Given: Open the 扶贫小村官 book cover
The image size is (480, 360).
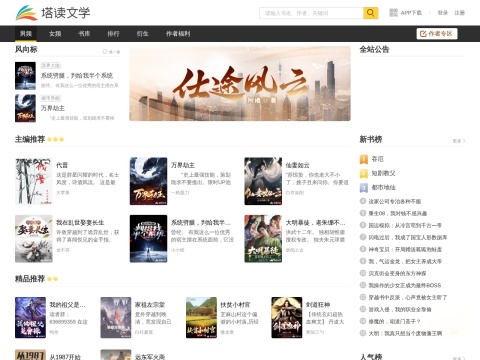Looking at the screenshot, I should [x=201, y=318].
